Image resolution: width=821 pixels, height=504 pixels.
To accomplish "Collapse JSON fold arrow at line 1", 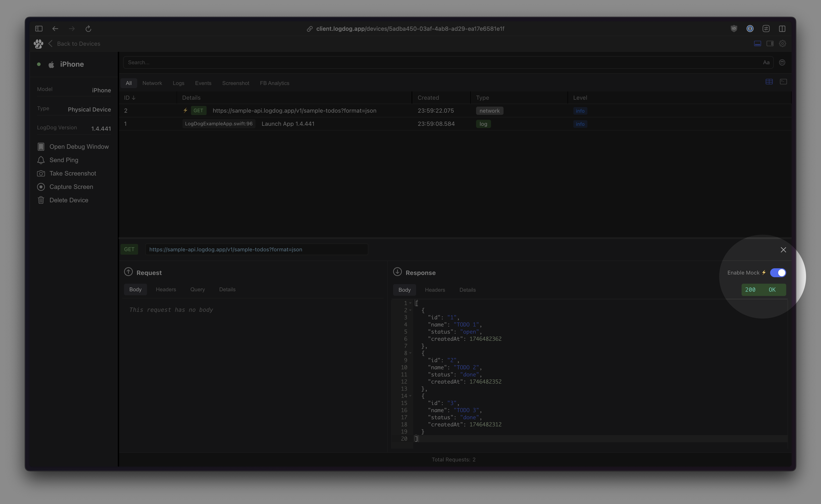I will pos(410,303).
